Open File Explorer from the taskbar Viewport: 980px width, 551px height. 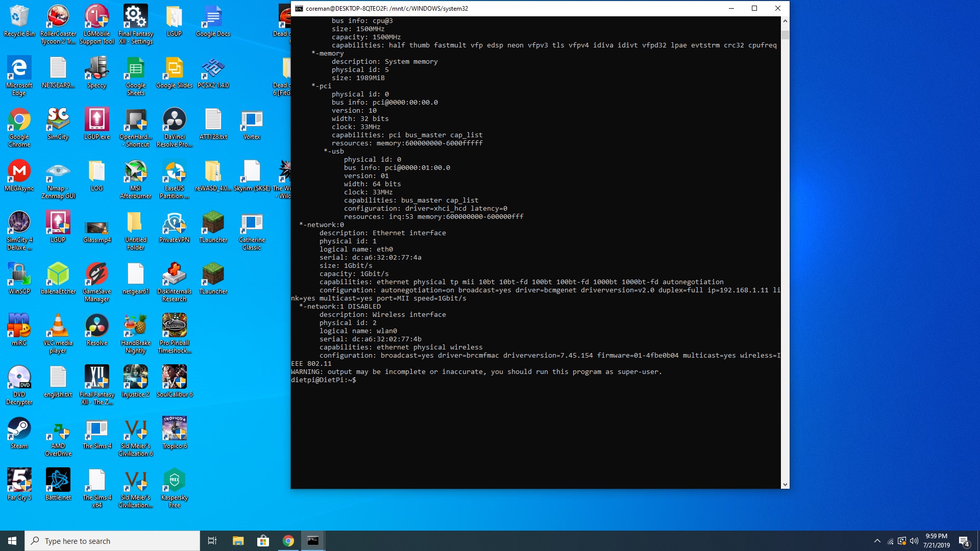(238, 541)
